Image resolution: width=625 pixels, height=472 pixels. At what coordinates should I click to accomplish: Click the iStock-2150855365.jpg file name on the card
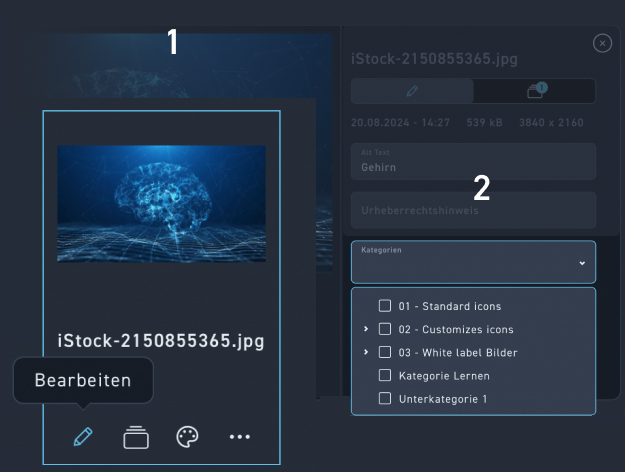tap(161, 341)
